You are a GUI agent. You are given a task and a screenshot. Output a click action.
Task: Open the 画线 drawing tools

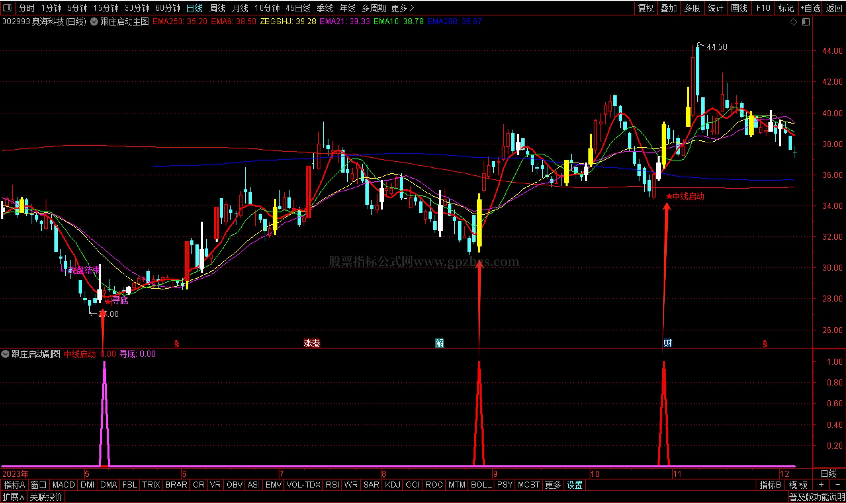pyautogui.click(x=739, y=8)
